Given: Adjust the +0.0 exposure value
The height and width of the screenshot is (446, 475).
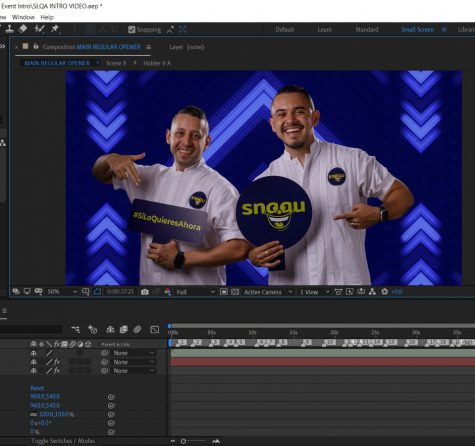Looking at the screenshot, I should [397, 292].
